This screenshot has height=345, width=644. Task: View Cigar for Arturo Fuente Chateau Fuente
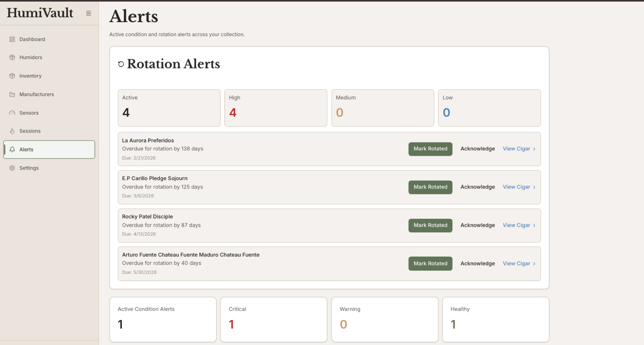click(x=519, y=264)
